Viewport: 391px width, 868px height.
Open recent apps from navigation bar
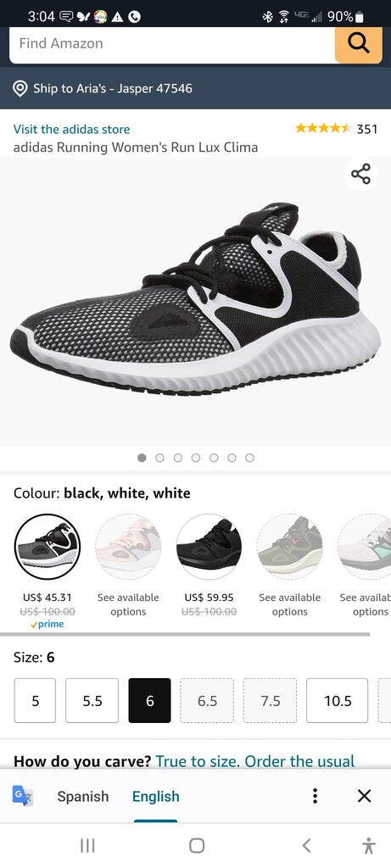tap(87, 845)
